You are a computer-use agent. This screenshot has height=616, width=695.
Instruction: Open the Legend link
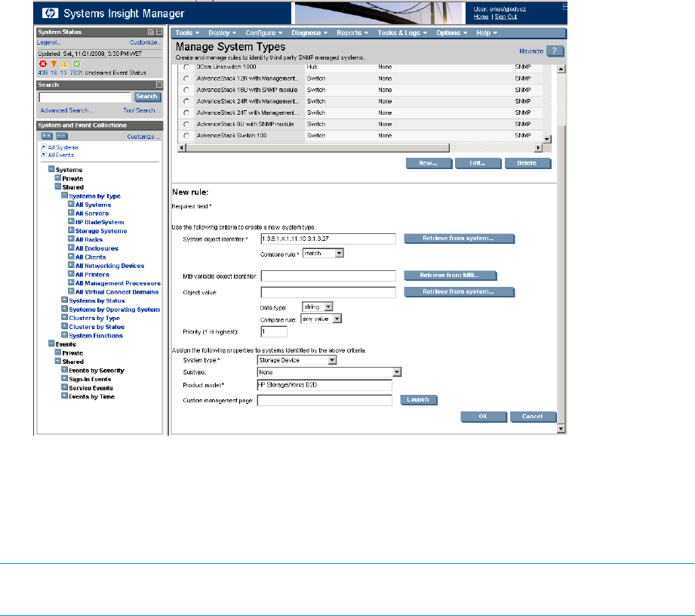49,42
